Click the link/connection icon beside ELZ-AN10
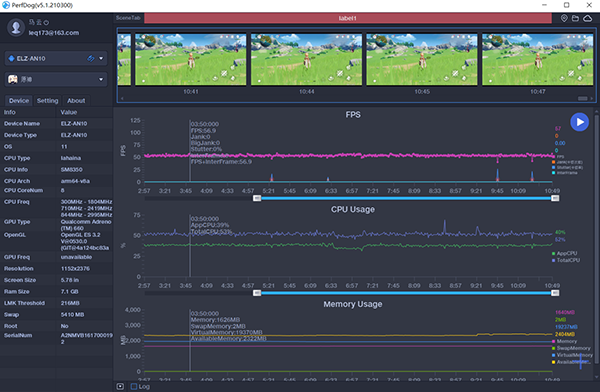 (x=91, y=58)
